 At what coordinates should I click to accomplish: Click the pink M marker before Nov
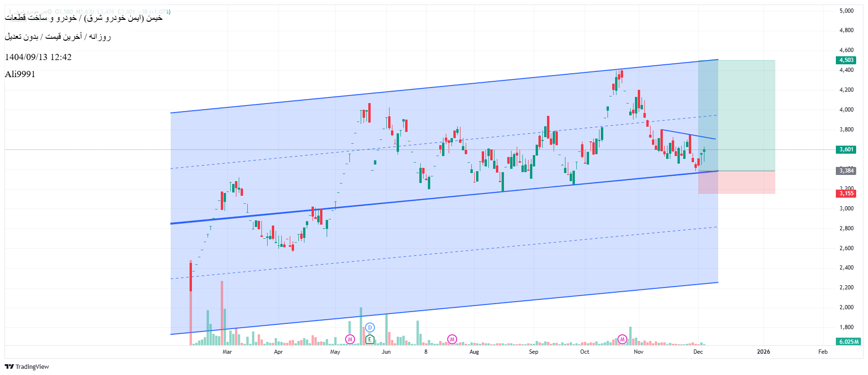tap(622, 339)
